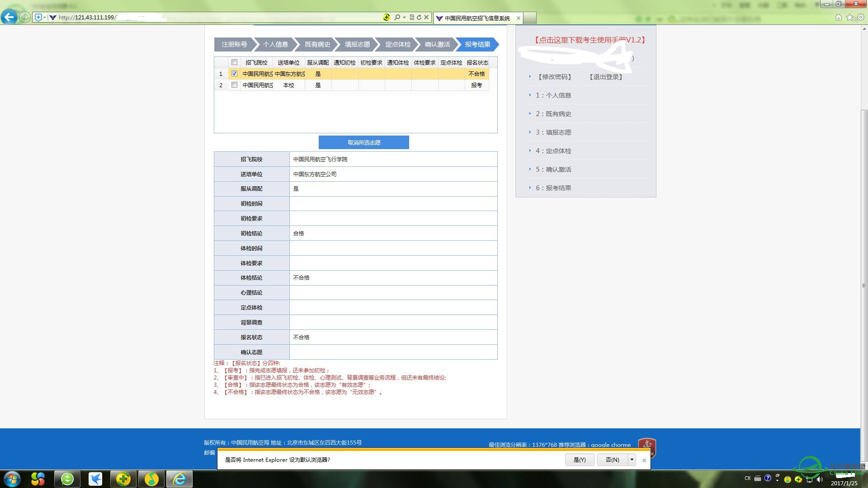Check the row 2 checkbox
The width and height of the screenshot is (868, 488).
pyautogui.click(x=234, y=84)
